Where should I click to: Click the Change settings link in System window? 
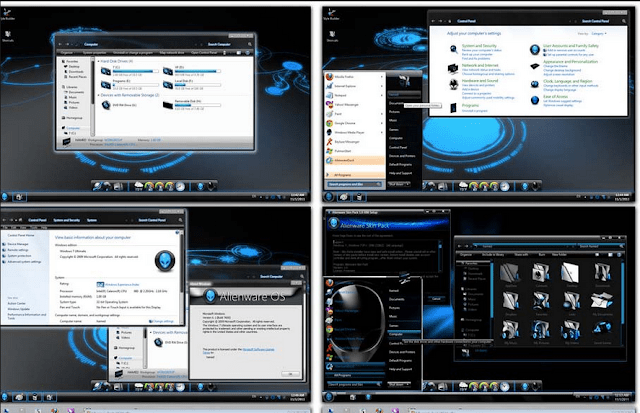162,321
